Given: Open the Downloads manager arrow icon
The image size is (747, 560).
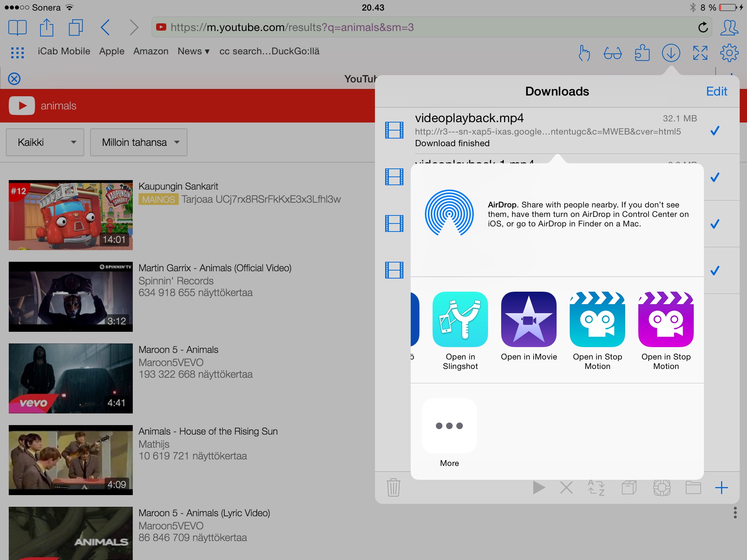Looking at the screenshot, I should pyautogui.click(x=671, y=53).
